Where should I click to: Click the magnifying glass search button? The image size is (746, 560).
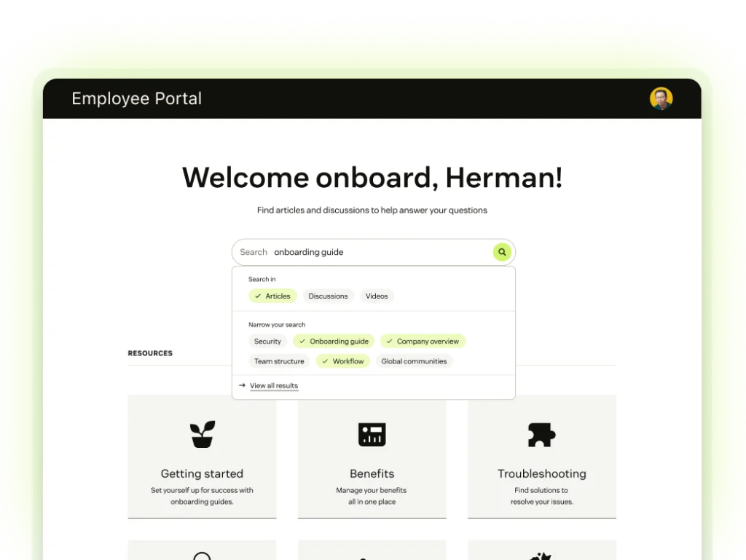point(501,252)
